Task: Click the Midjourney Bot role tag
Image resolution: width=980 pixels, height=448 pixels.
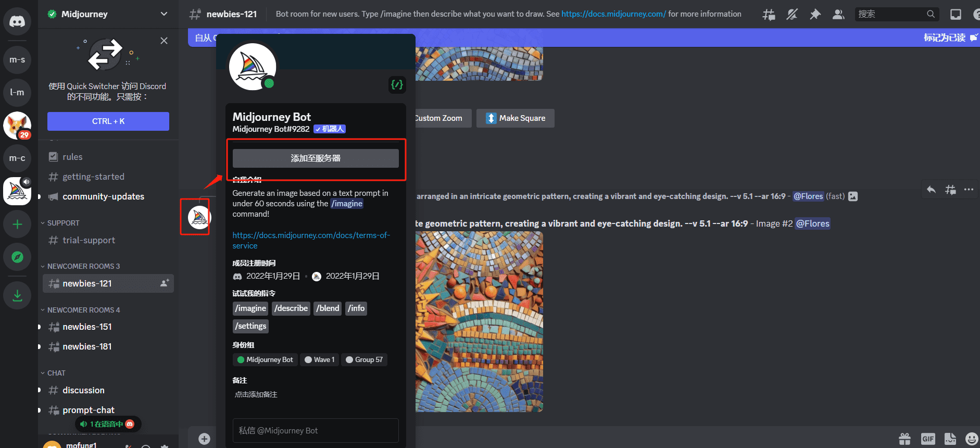Action: tap(265, 359)
